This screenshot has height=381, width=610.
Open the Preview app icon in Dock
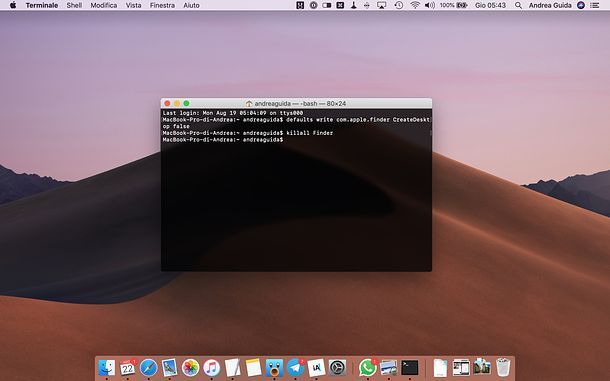point(389,367)
